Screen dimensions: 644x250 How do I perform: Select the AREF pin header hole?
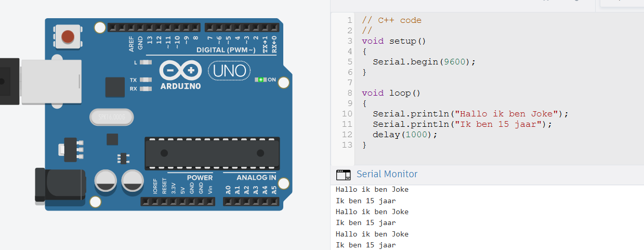tap(130, 27)
